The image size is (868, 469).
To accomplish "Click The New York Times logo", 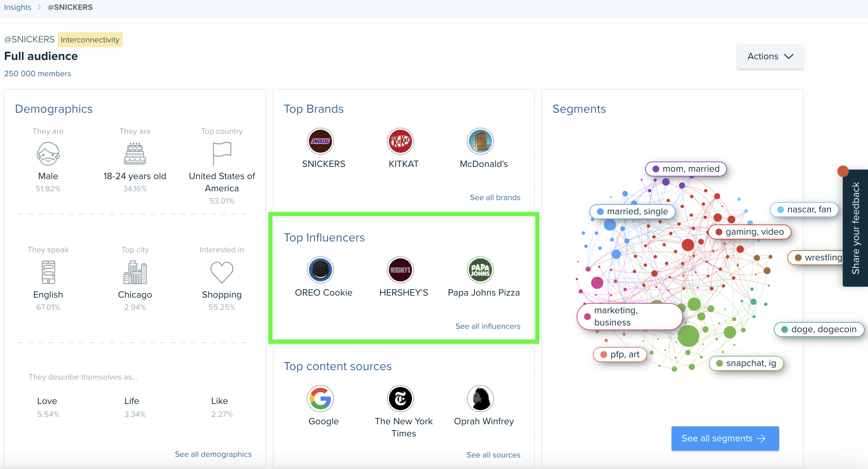I will tap(400, 399).
